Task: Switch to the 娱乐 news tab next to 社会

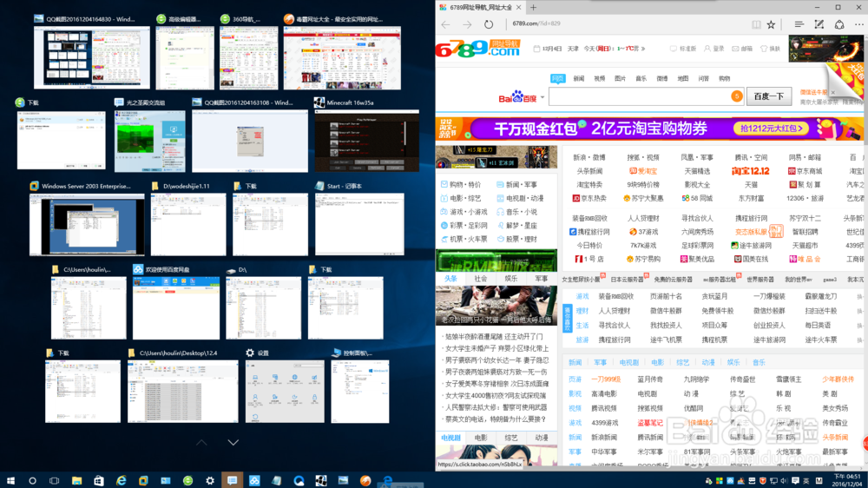Action: 511,279
